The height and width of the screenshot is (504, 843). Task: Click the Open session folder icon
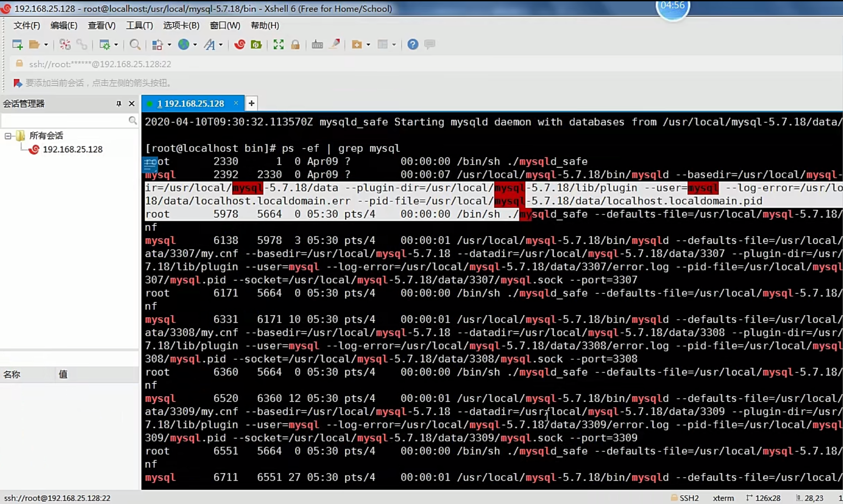[x=34, y=44]
